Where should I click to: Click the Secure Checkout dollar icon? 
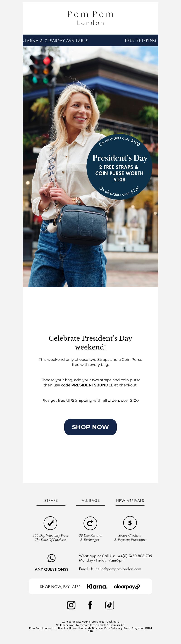tap(130, 522)
